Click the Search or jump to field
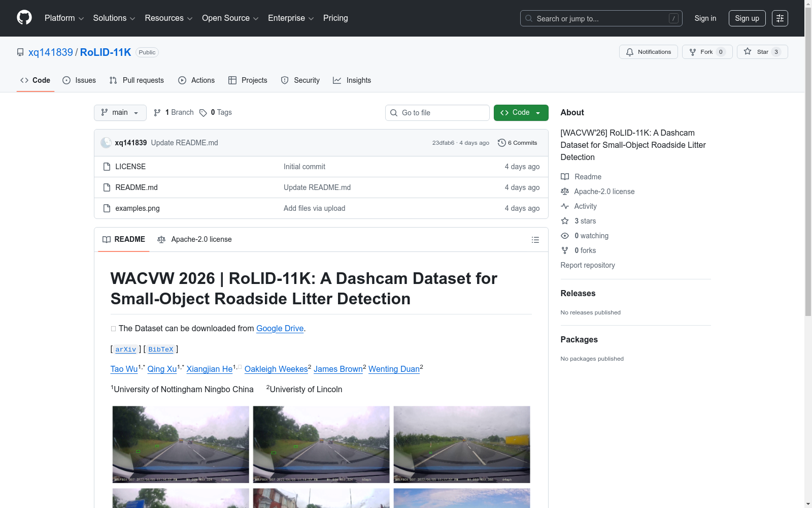The image size is (812, 508). pyautogui.click(x=601, y=18)
